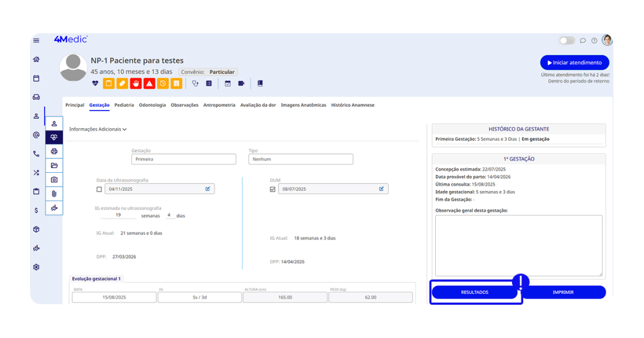
Task: Open the video camera teleconsultation icon
Action: (x=241, y=83)
